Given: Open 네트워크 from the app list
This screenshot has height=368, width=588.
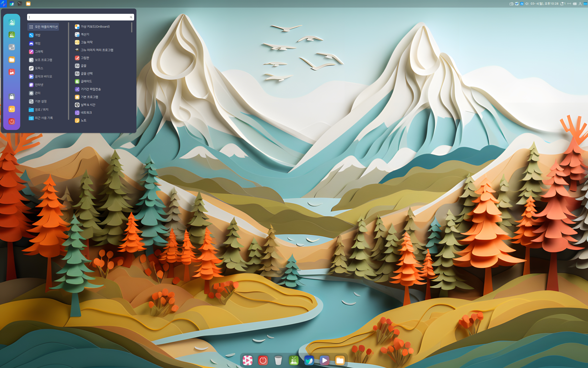Looking at the screenshot, I should coord(83,112).
